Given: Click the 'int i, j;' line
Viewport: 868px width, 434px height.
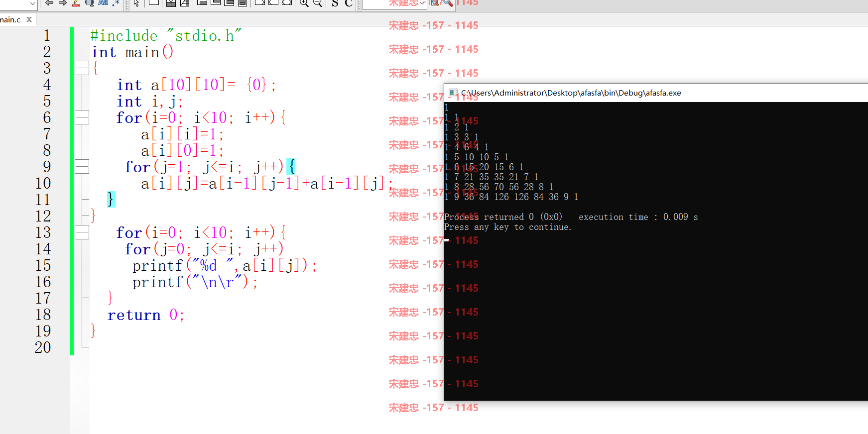Looking at the screenshot, I should point(150,102).
